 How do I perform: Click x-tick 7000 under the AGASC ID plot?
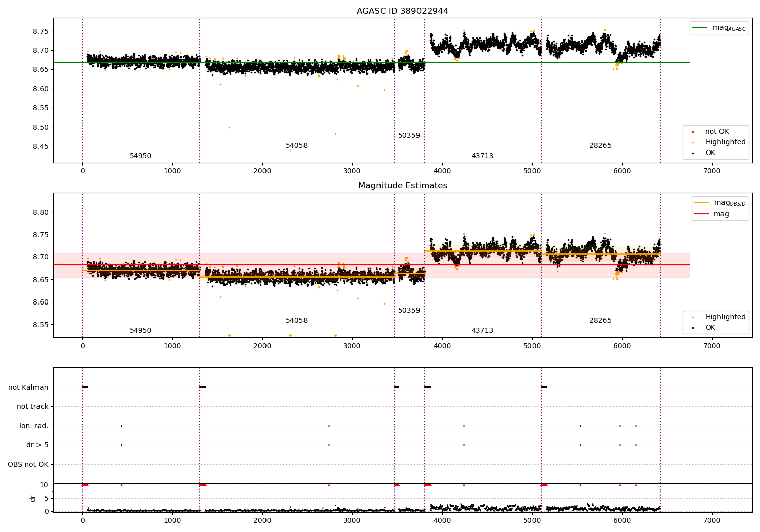point(712,171)
